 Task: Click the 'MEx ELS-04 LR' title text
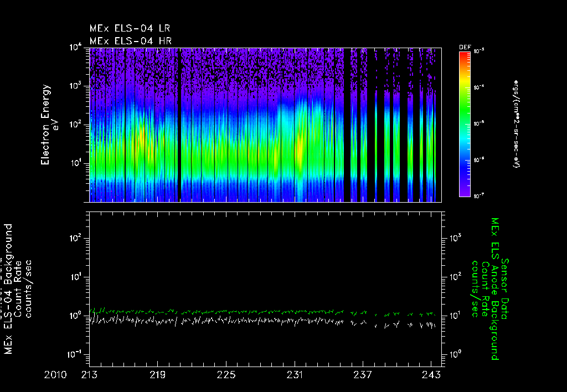(x=130, y=28)
